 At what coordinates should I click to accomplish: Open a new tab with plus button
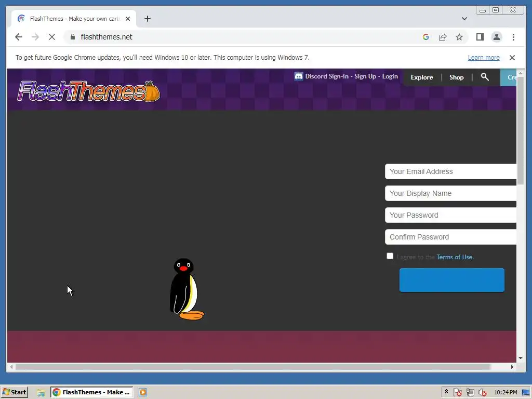147,19
